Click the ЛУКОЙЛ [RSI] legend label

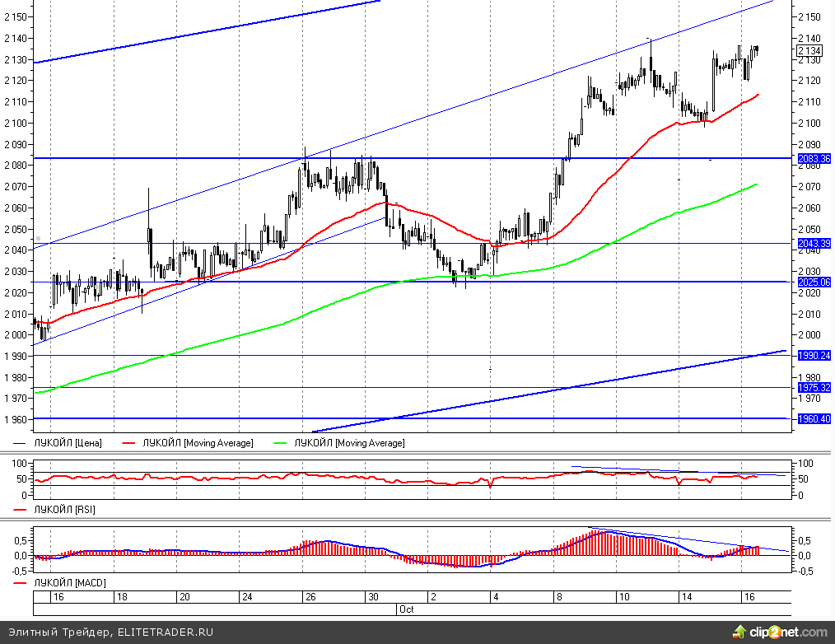point(64,510)
